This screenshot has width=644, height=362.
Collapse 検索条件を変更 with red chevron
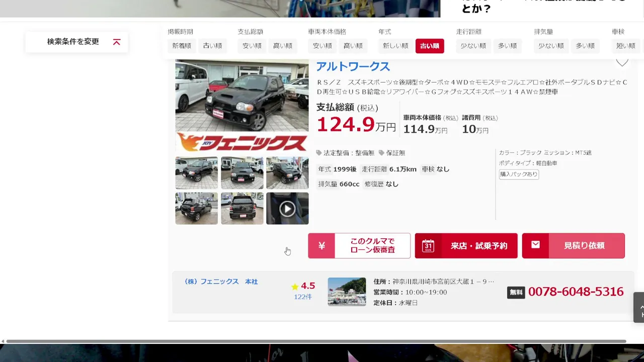[x=117, y=42]
